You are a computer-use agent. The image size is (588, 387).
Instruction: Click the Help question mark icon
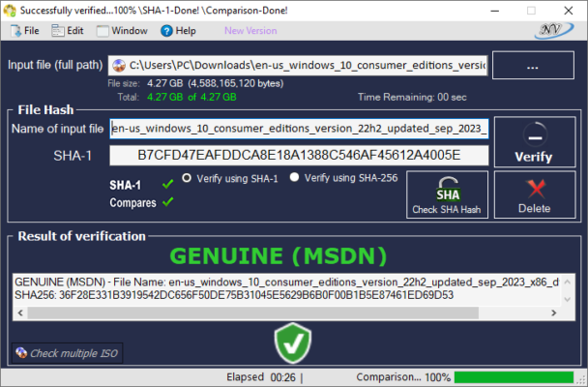(166, 31)
